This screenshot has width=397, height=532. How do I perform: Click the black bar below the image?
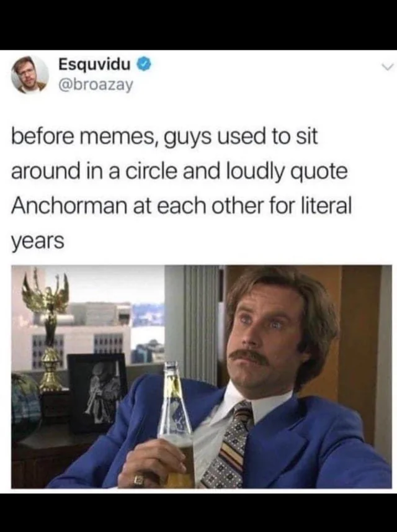pos(198,512)
